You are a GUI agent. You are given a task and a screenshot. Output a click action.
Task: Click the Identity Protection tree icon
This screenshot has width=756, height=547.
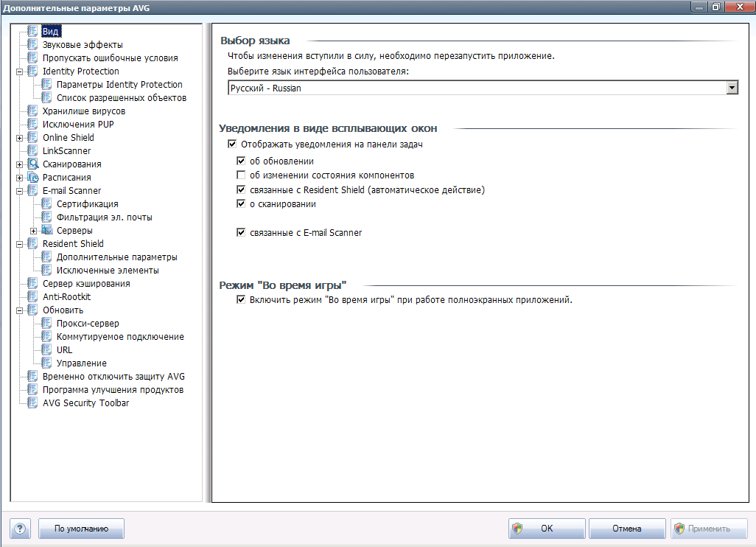32,71
